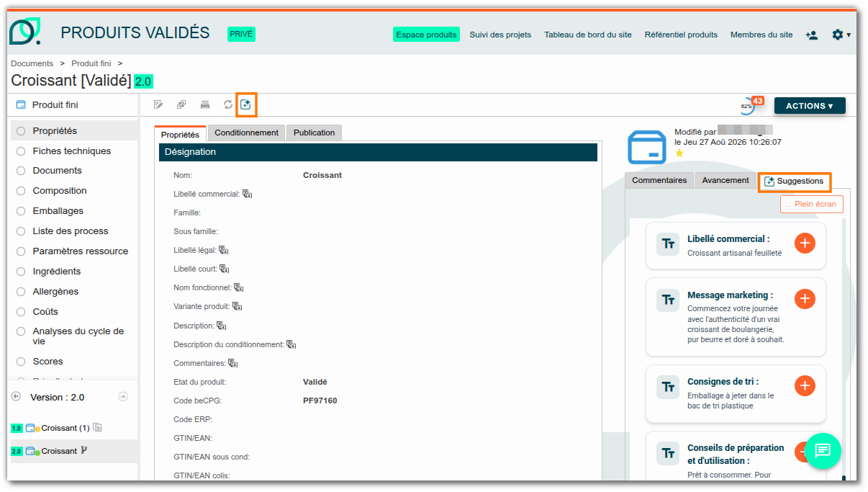Open the ACTIONS dropdown menu
The image size is (868, 492).
point(810,106)
